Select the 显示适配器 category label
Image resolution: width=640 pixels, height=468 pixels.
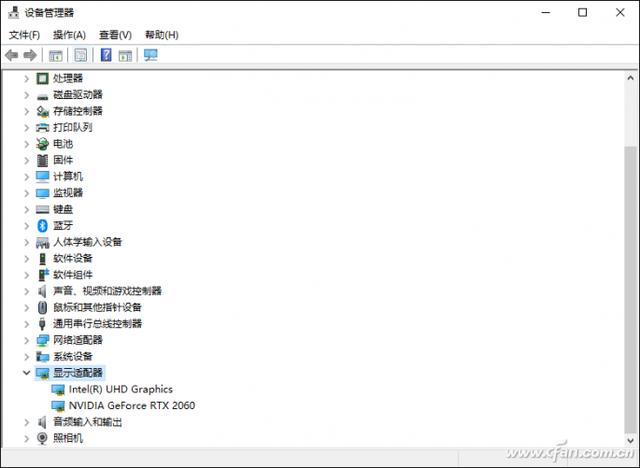click(78, 373)
